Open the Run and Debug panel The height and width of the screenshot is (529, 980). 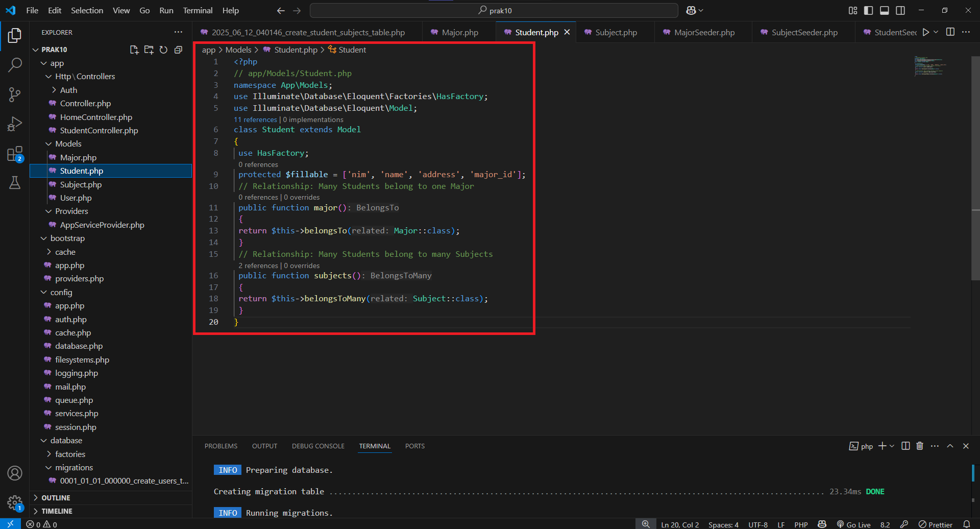click(x=15, y=124)
